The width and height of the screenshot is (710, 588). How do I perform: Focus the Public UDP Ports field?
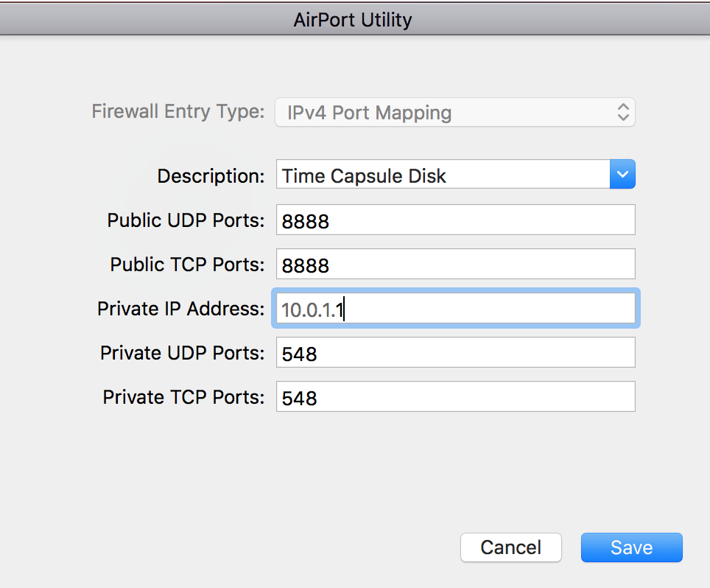point(455,220)
